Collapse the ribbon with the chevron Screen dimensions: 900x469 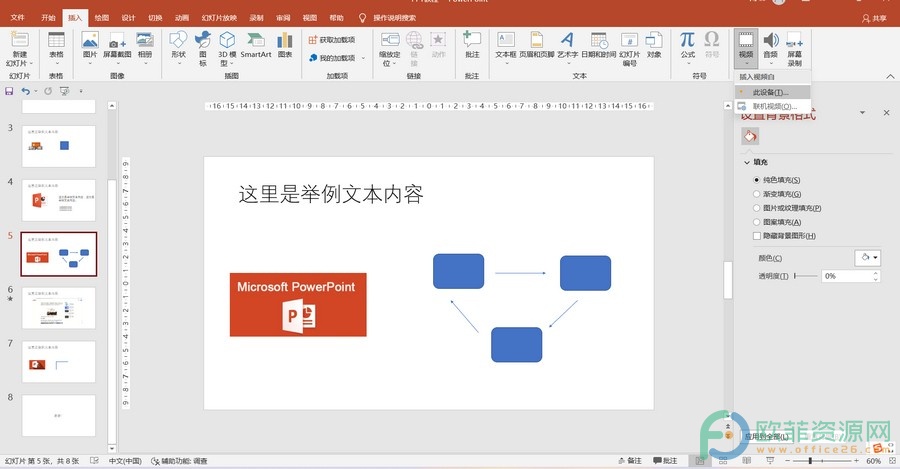(890, 76)
